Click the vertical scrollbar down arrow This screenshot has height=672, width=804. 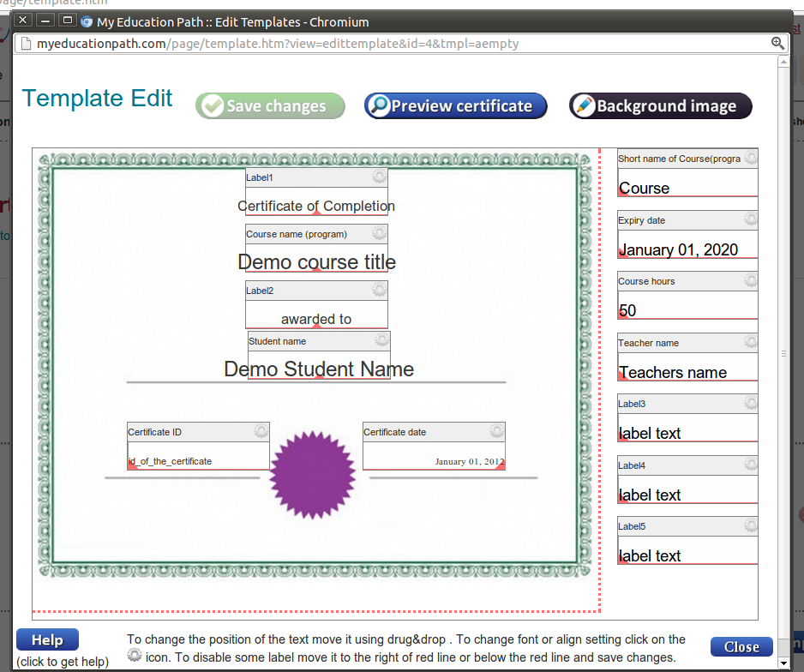783,663
